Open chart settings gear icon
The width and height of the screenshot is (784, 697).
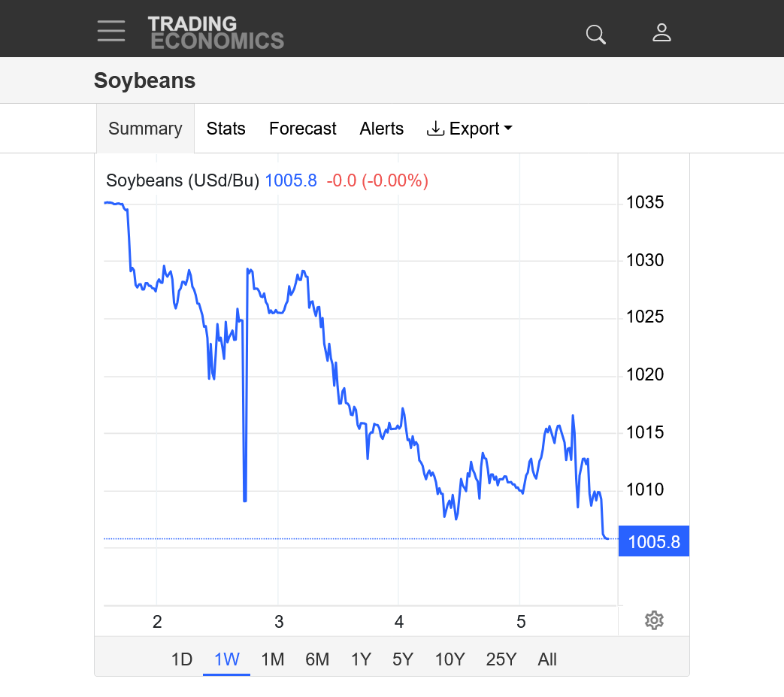click(x=654, y=620)
